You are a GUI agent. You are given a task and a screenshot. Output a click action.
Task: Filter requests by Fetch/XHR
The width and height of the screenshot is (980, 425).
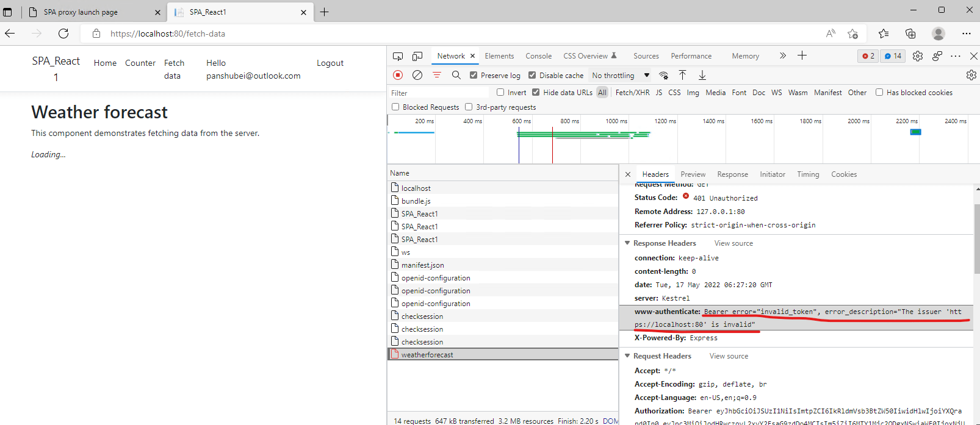[x=632, y=93]
